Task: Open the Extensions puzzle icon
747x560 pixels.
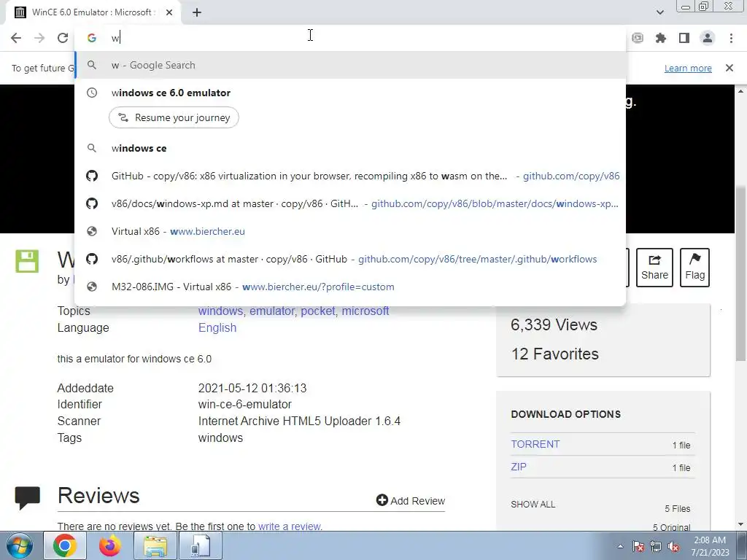Action: click(661, 38)
